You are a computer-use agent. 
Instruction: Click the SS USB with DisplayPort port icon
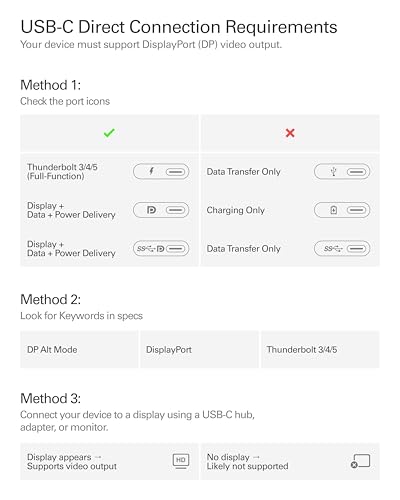[161, 248]
